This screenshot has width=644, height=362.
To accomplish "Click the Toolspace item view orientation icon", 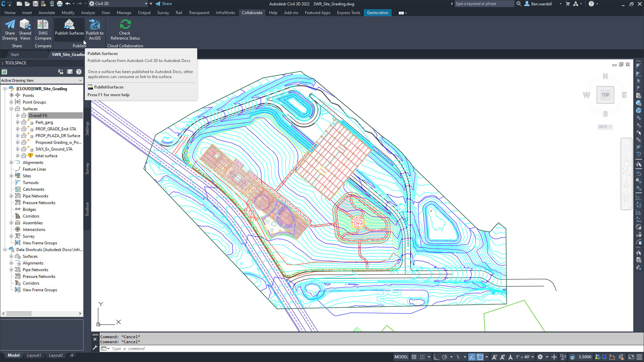I will (61, 72).
